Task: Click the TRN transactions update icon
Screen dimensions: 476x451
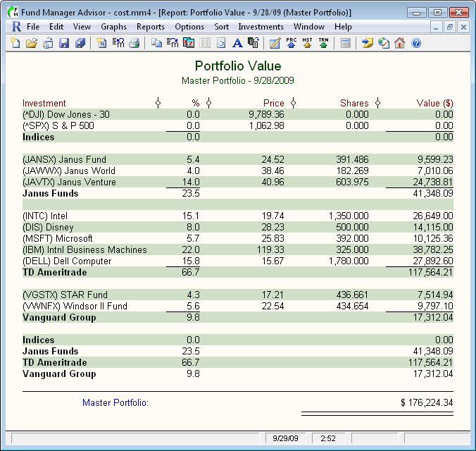Action: pos(323,43)
